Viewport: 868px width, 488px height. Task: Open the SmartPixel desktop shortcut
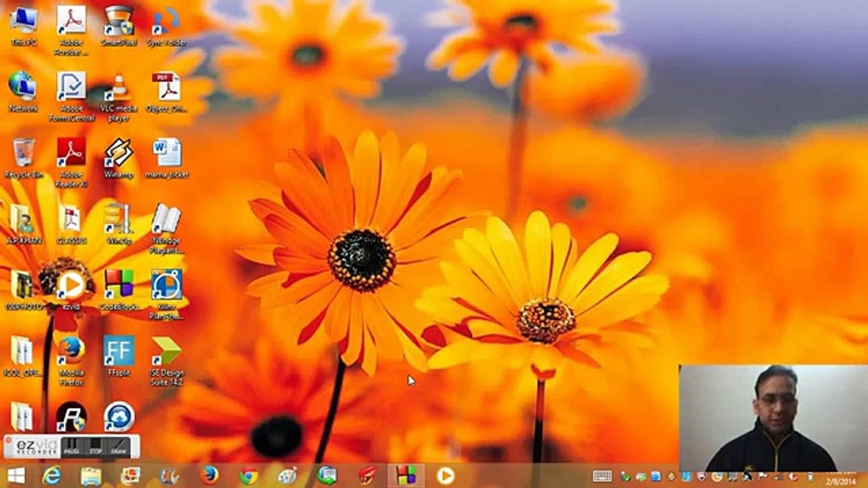(119, 26)
